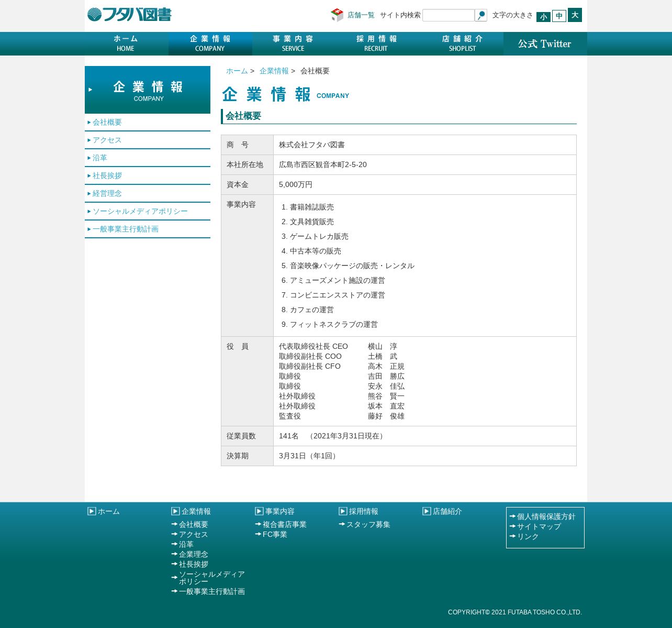Open footer リンク link
Viewport: 672px width, 628px height.
[x=528, y=536]
